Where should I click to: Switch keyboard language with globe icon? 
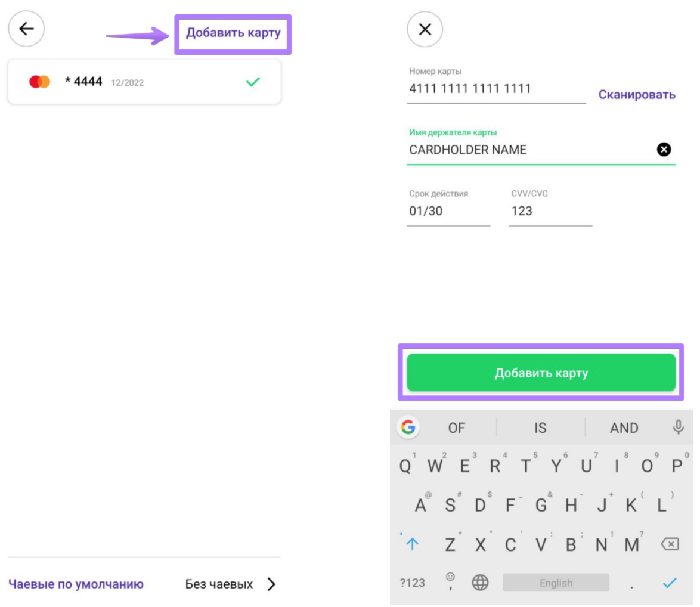(480, 583)
